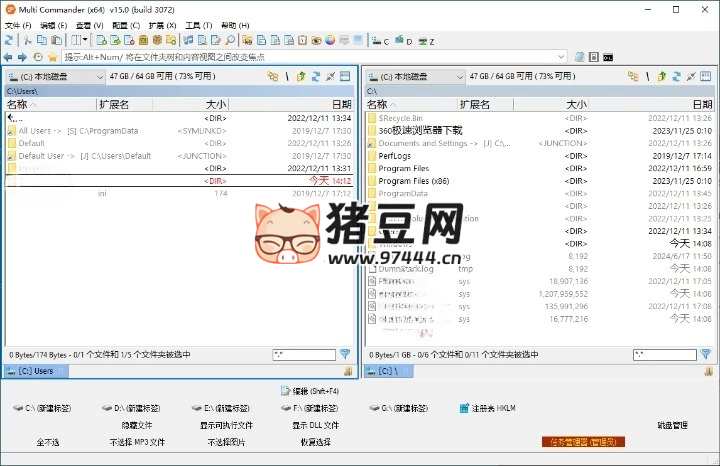This screenshot has height=466, width=720.
Task: Click left panel filter funnel icon
Action: (345, 354)
